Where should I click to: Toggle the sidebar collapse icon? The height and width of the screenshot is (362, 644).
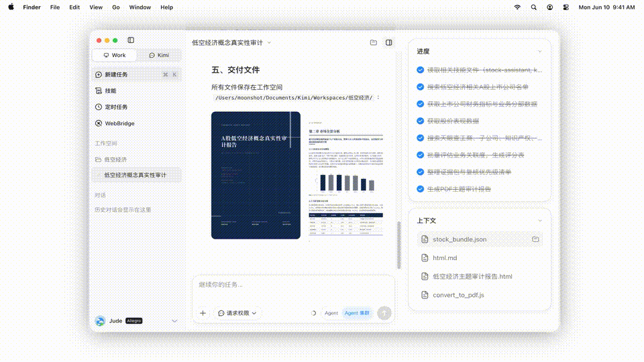tap(131, 40)
